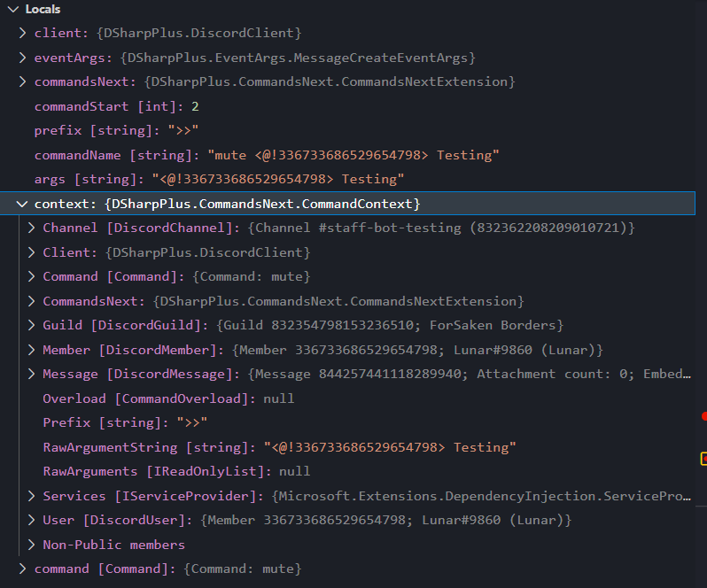Expand the client DiscordClient variable

pyautogui.click(x=22, y=33)
